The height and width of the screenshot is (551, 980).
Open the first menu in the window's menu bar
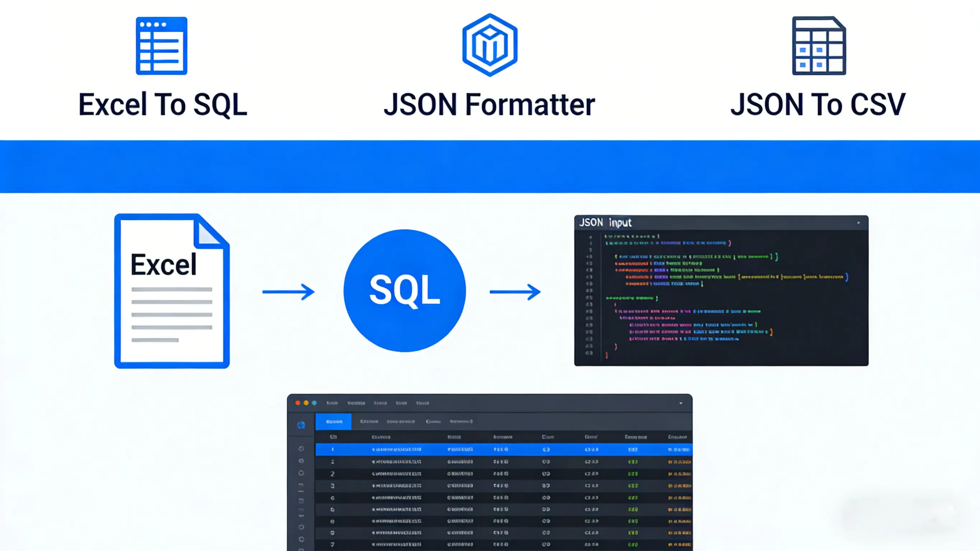(x=332, y=403)
